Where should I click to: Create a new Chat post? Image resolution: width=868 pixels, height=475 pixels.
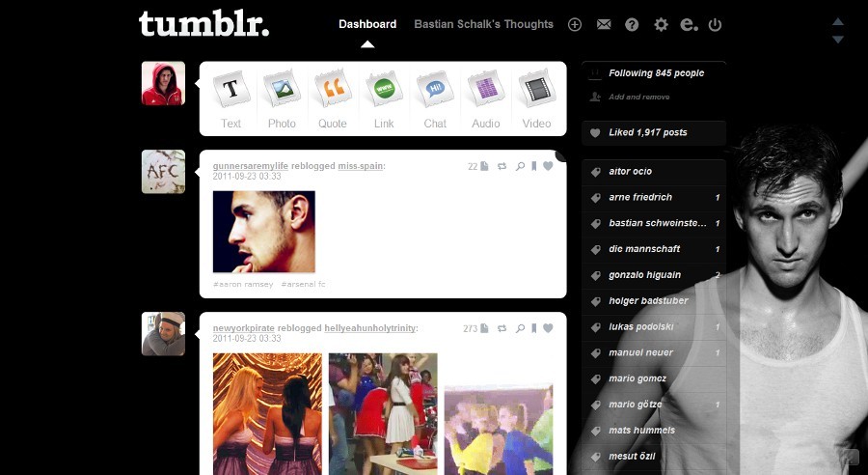(x=435, y=99)
